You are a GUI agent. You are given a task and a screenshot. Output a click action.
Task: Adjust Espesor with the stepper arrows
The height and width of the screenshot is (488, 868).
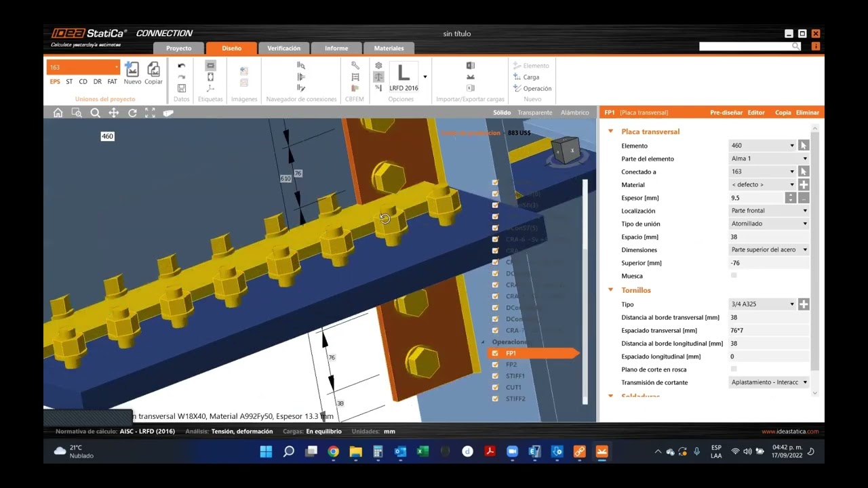[791, 198]
